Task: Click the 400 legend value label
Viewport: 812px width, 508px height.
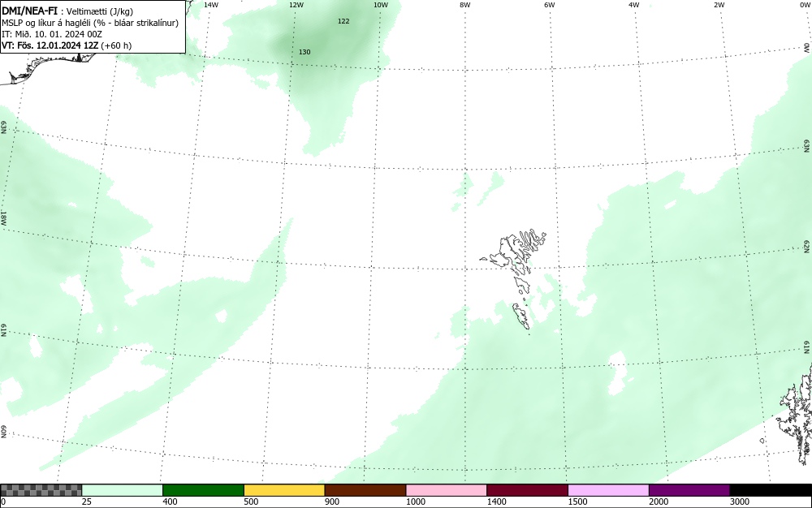Action: [170, 502]
